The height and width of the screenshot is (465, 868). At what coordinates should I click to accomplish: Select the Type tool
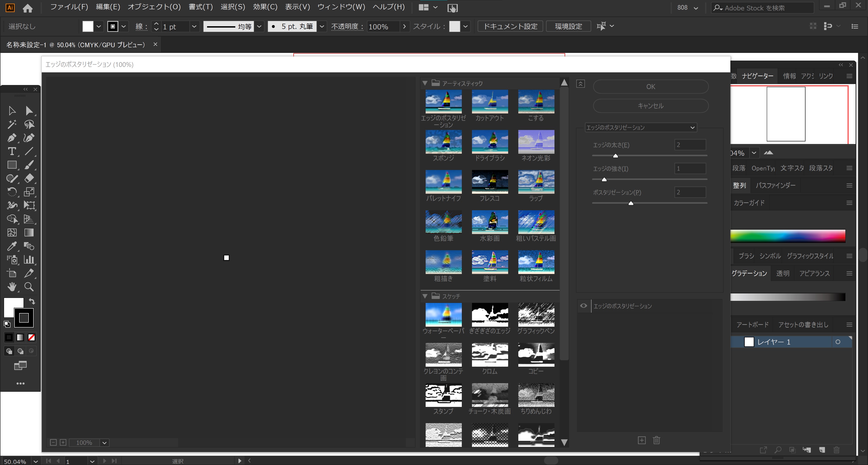pyautogui.click(x=12, y=151)
